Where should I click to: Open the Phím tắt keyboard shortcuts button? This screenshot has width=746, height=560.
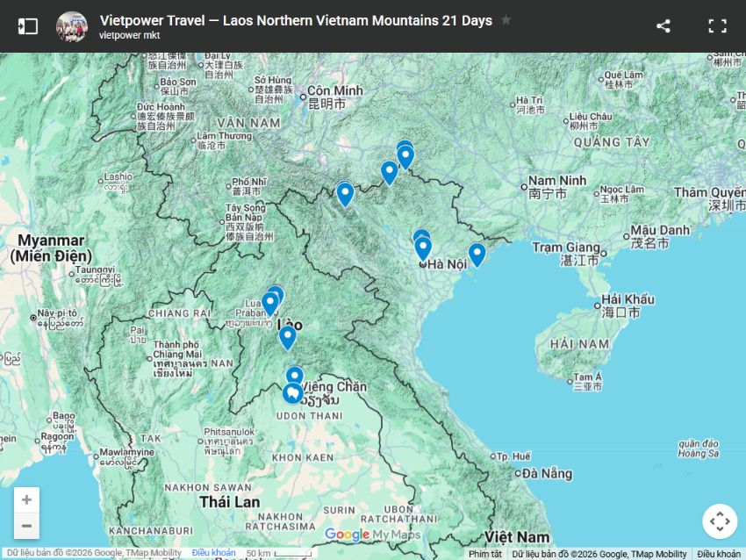click(x=484, y=554)
